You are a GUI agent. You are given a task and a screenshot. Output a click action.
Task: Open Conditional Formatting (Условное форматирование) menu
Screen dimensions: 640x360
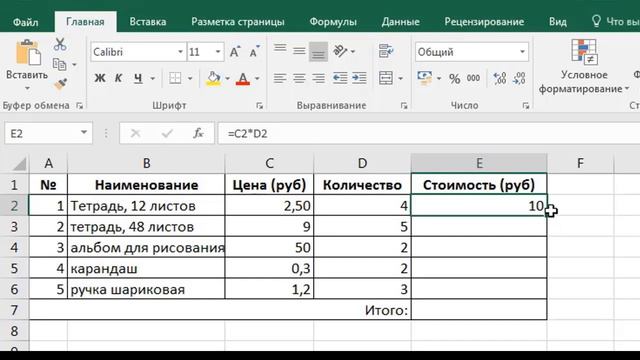point(584,67)
